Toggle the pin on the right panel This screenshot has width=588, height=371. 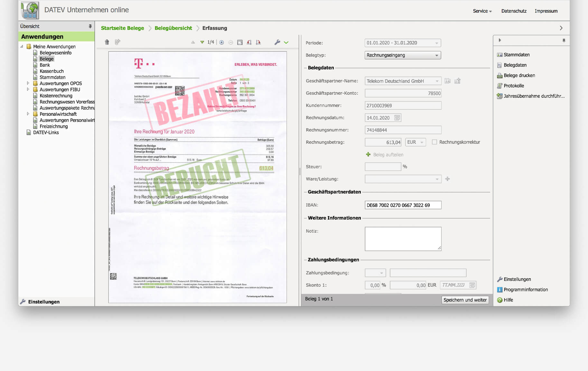click(x=564, y=40)
